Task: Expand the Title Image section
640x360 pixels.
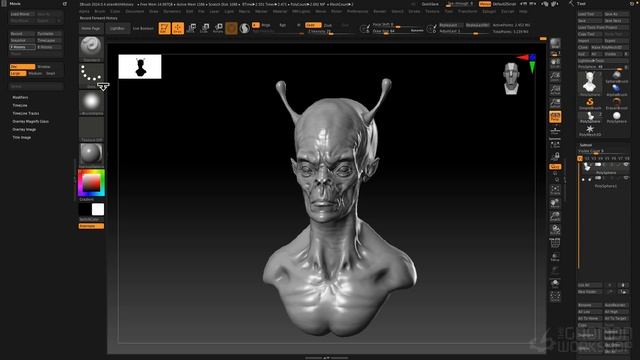Action: pos(22,138)
